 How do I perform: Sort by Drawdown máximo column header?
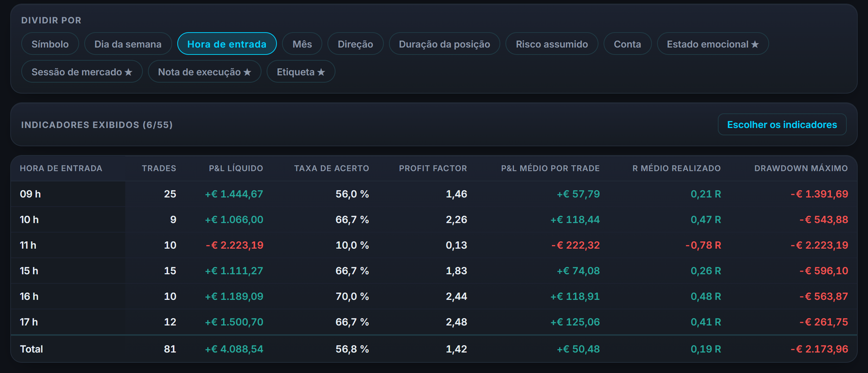[x=801, y=169]
